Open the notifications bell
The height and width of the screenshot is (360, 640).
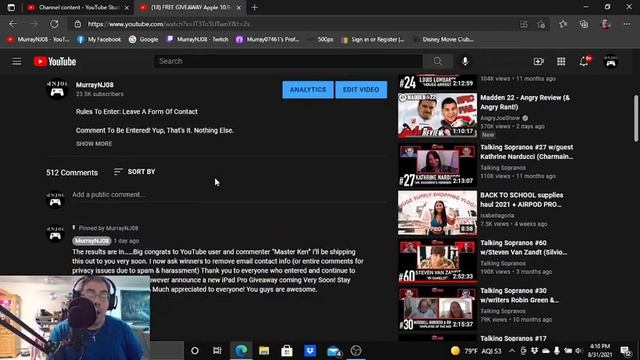[584, 61]
